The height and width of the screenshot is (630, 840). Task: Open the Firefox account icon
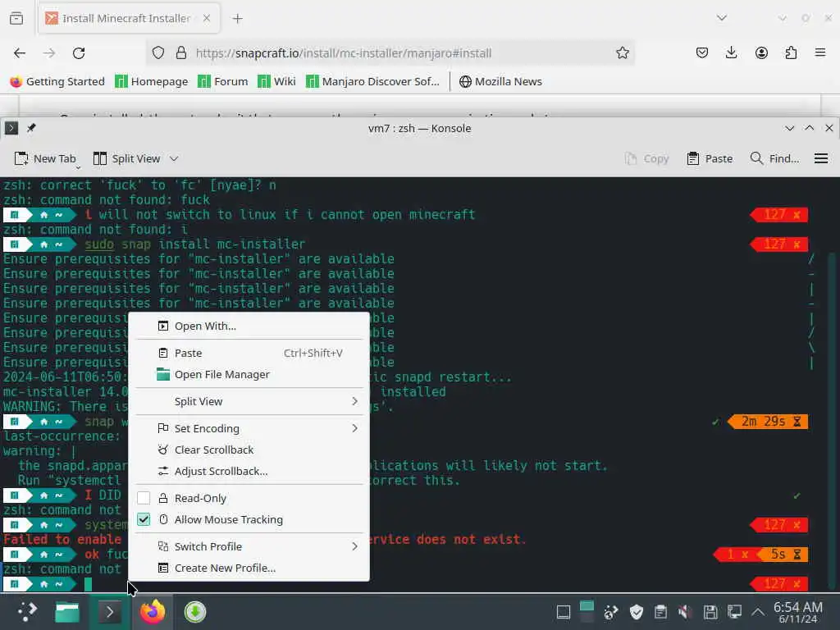click(761, 53)
